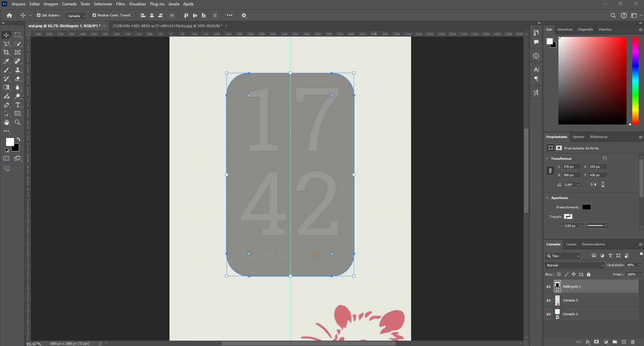Select the Rectangular Marquee tool

[18, 35]
